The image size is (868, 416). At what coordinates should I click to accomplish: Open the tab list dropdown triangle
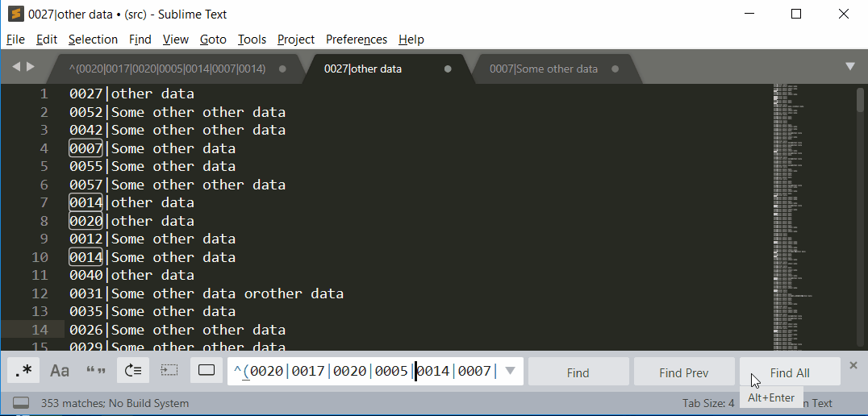(850, 66)
